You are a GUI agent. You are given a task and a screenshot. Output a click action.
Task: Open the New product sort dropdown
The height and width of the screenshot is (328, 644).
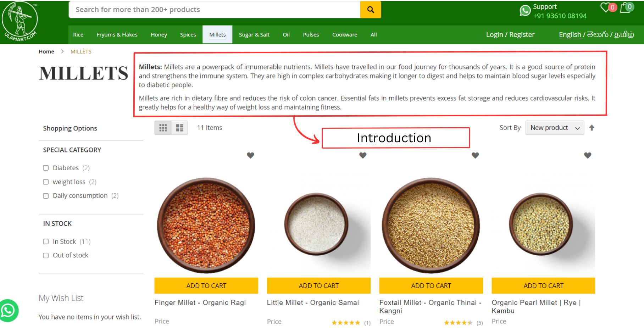tap(554, 127)
